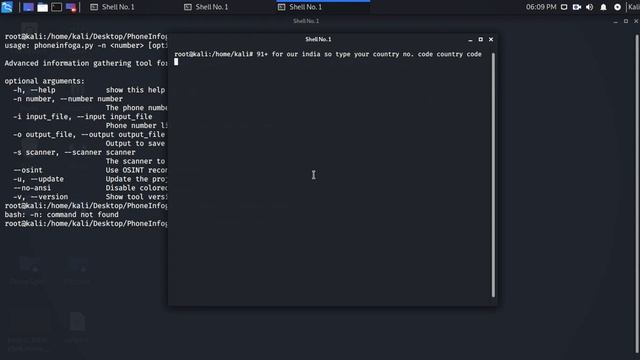The height and width of the screenshot is (360, 640).
Task: Select the second Shell No. 1 taskbar entry
Action: tap(229, 7)
